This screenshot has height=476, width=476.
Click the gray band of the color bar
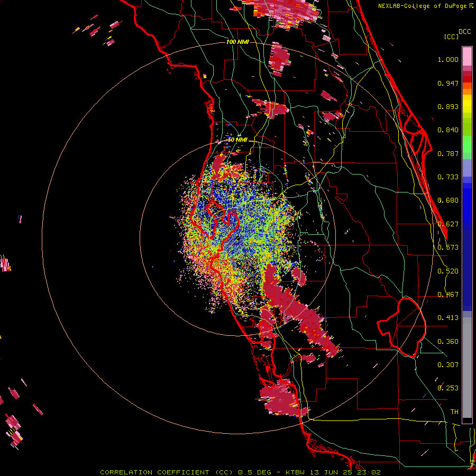click(x=467, y=368)
